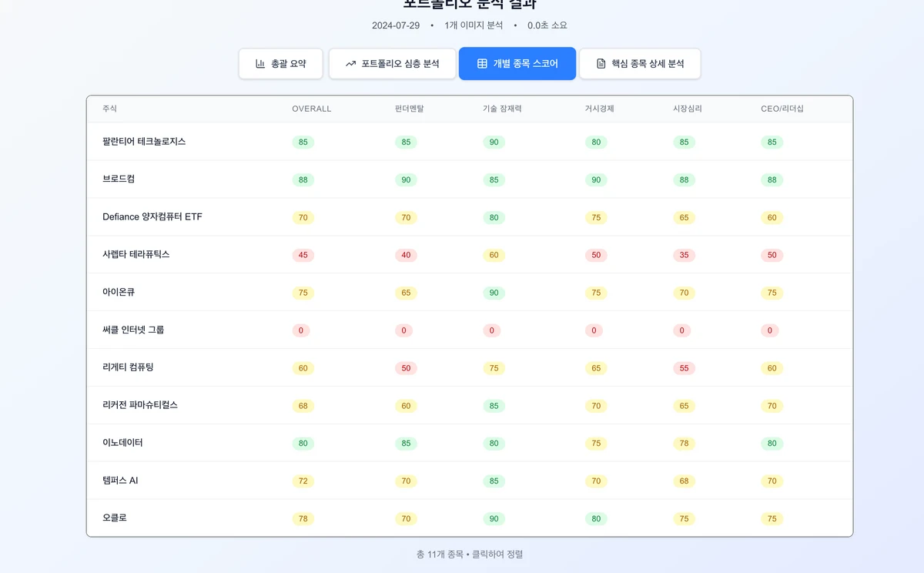Click 팔란티어's 기술 잠재력 score 90

pyautogui.click(x=494, y=142)
